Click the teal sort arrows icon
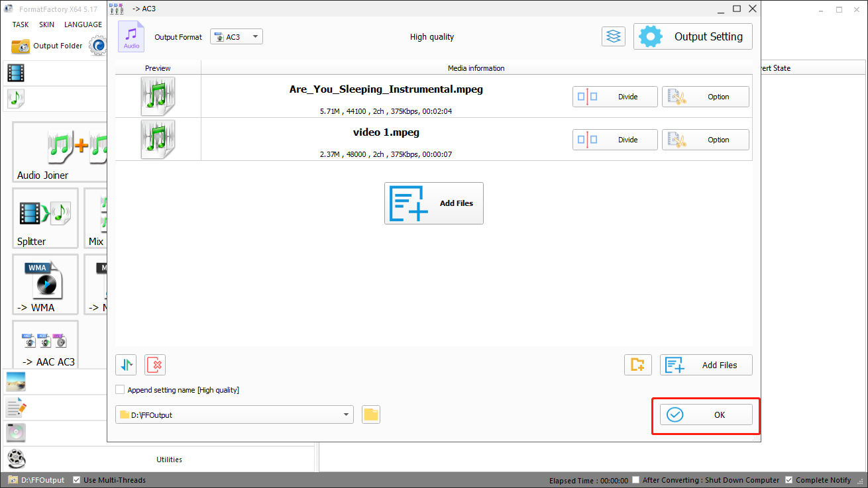868x488 pixels. click(x=126, y=365)
